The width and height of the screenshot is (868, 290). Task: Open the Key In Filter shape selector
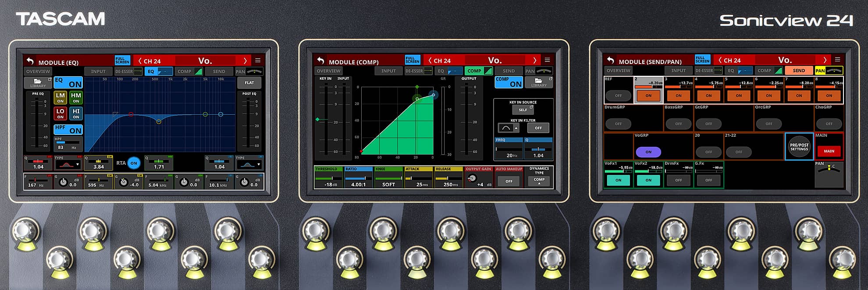508,128
